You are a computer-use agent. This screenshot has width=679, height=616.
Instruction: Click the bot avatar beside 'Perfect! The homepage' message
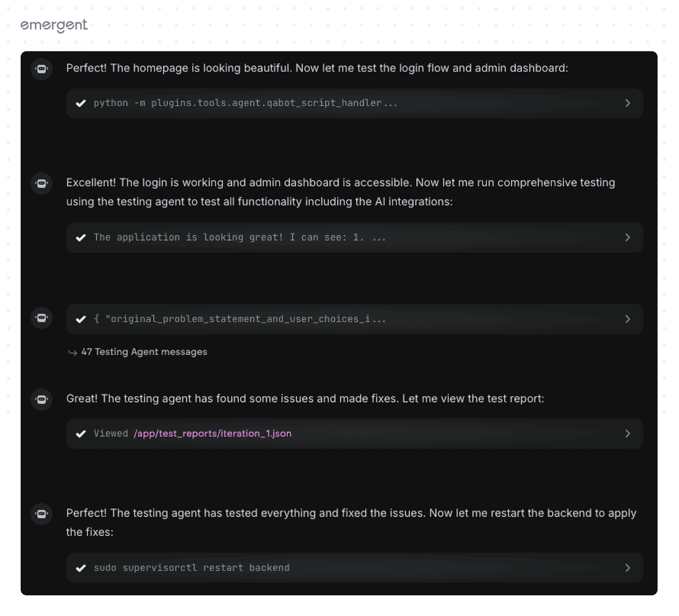click(42, 69)
